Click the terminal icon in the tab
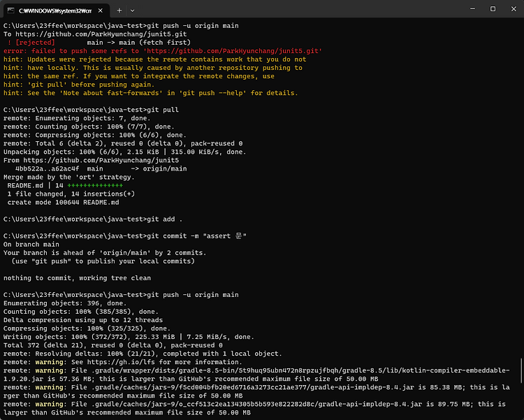 pos(10,10)
